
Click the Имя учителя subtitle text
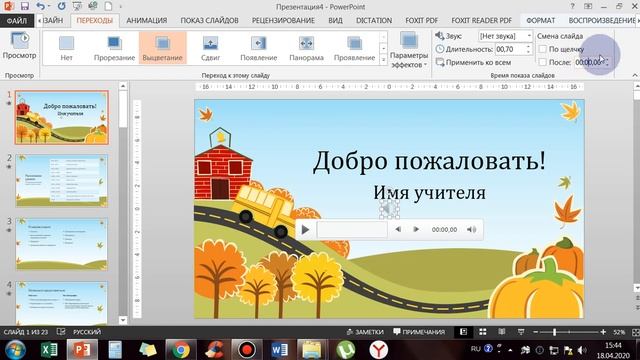click(429, 193)
